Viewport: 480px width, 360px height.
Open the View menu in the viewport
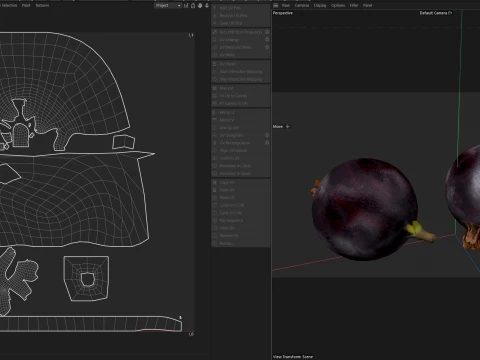pyautogui.click(x=286, y=5)
